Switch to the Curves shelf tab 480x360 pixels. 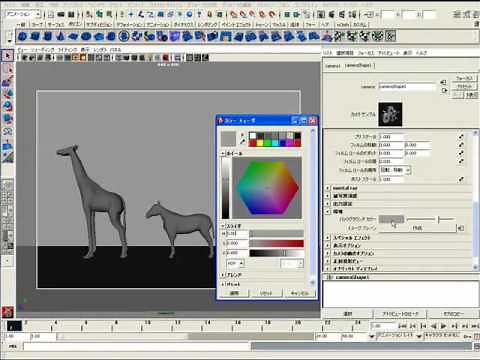click(x=37, y=24)
